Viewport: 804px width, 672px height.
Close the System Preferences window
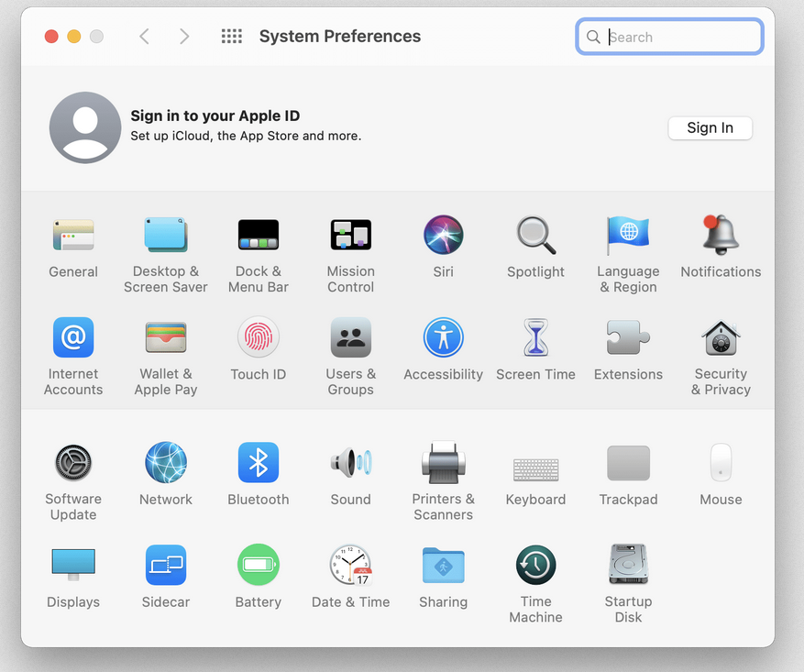point(51,37)
